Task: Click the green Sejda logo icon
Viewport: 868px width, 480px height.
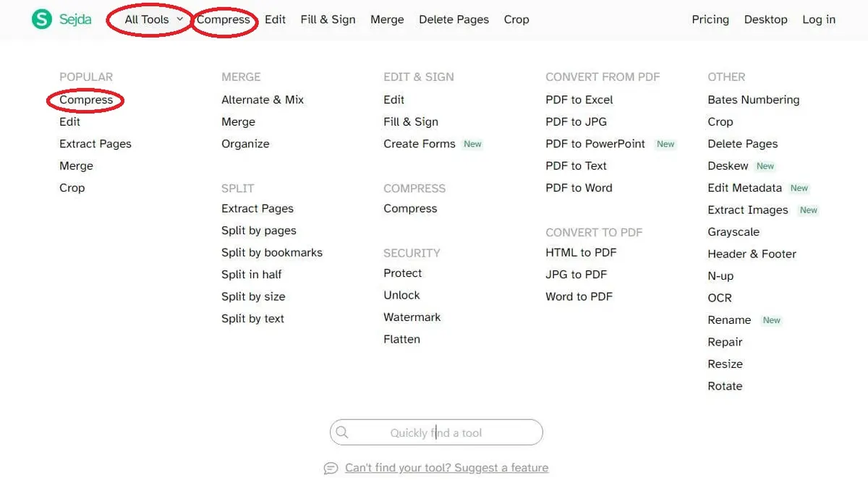Action: (x=42, y=20)
